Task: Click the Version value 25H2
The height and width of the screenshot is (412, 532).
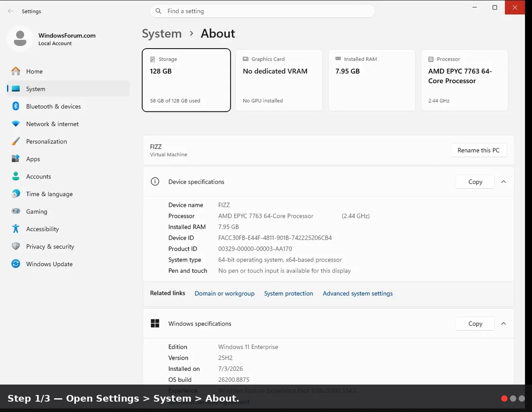Action: click(225, 358)
